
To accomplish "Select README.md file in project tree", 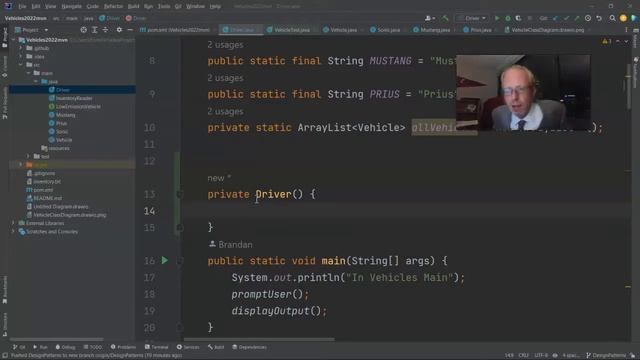I will (x=47, y=198).
